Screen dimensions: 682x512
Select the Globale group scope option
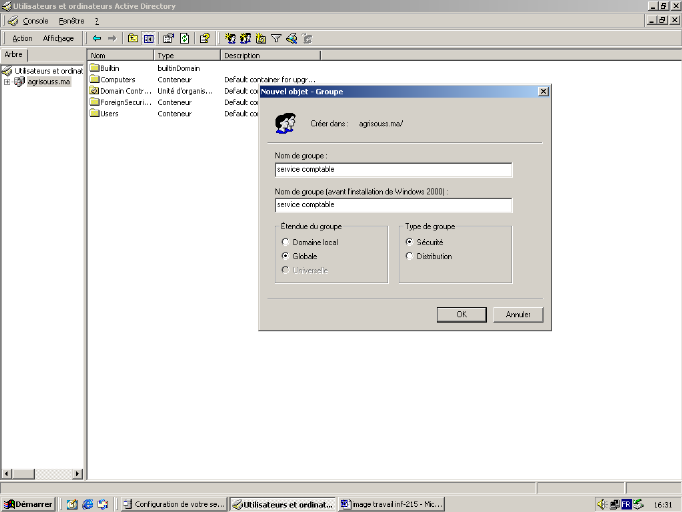pyautogui.click(x=286, y=256)
